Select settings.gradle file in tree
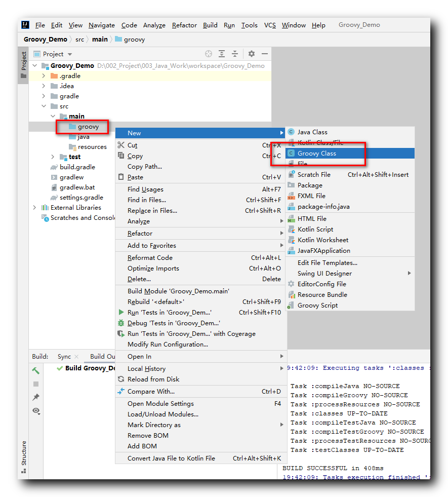 82,198
